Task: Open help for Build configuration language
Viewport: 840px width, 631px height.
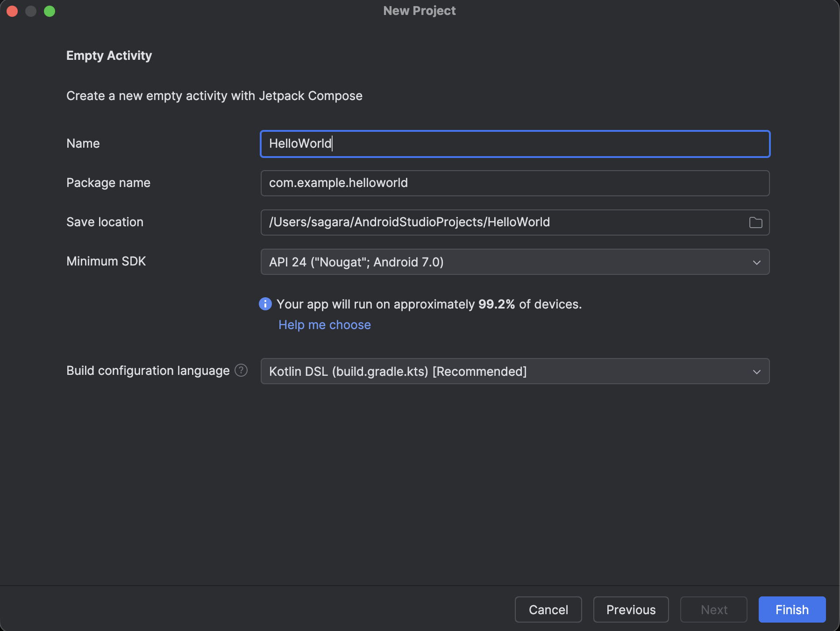Action: [x=241, y=370]
